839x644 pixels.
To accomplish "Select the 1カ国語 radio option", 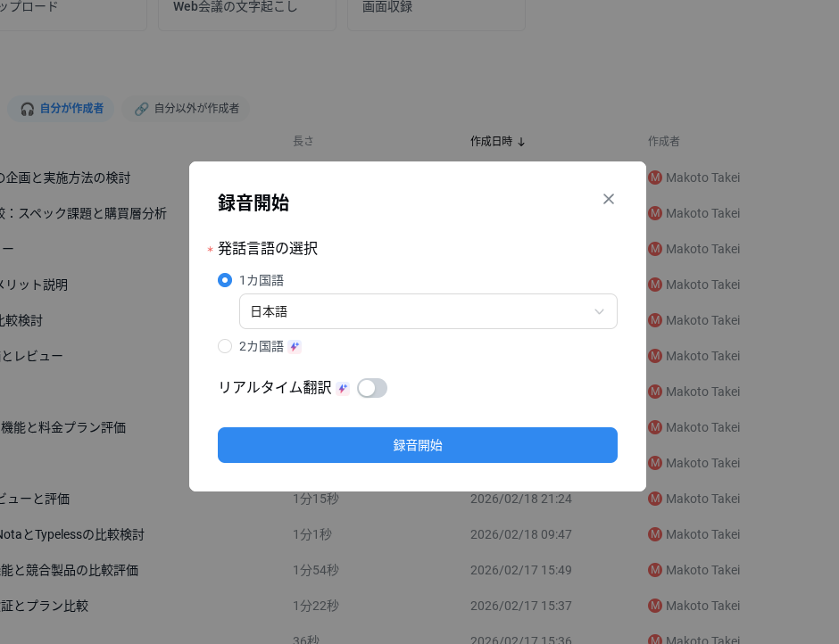I will click(x=225, y=280).
